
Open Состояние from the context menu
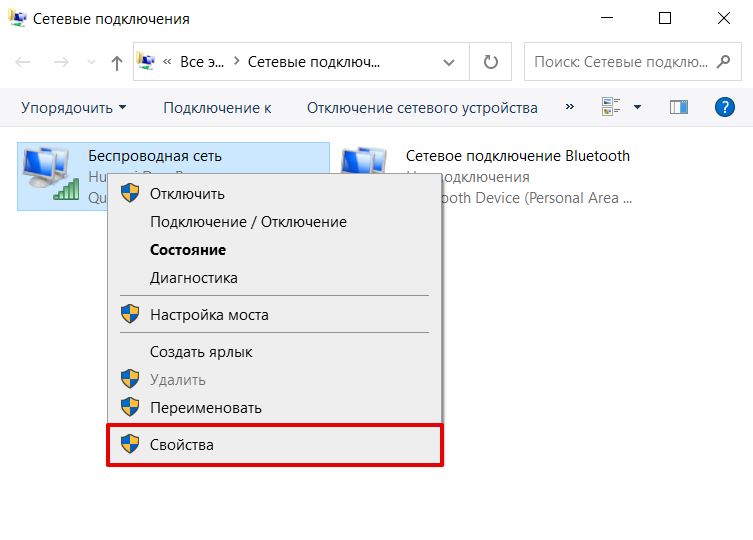click(188, 250)
